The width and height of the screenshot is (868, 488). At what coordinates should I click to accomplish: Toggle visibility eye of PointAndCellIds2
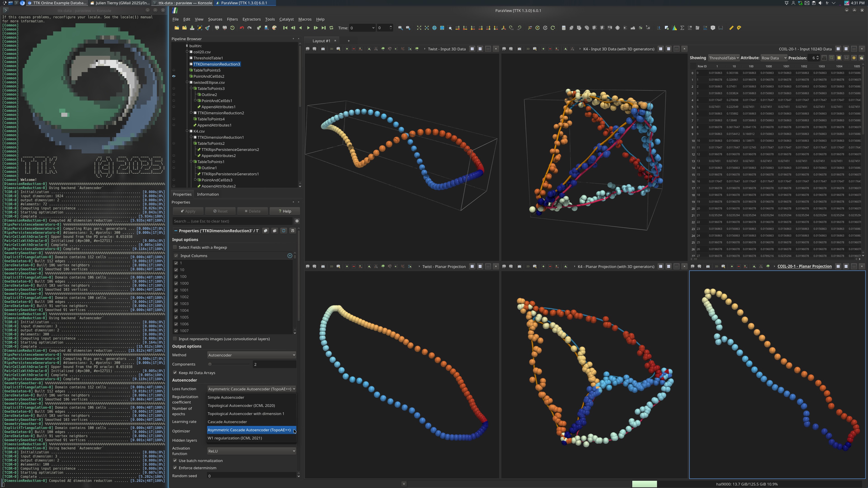174,76
